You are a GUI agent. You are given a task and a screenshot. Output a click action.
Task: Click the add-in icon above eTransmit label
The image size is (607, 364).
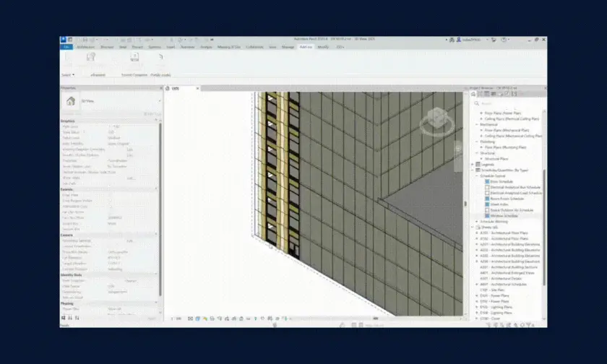[x=91, y=57]
